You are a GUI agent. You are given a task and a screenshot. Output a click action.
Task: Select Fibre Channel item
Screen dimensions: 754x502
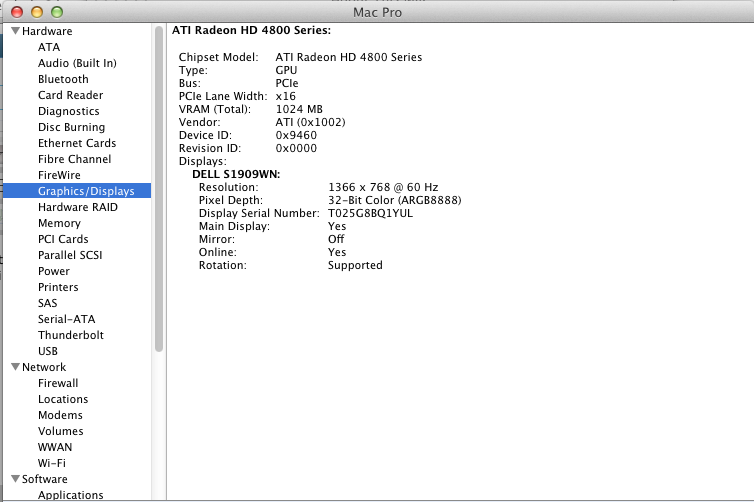[75, 159]
